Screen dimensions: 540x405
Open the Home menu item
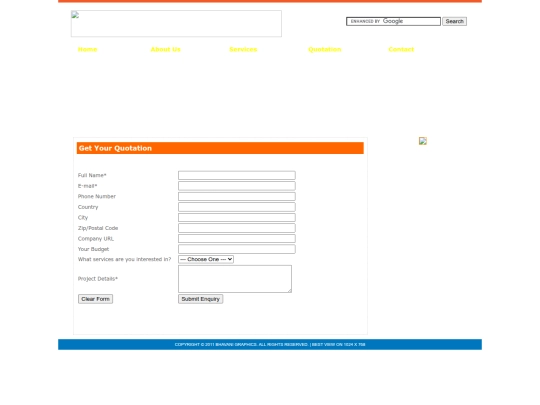(87, 49)
